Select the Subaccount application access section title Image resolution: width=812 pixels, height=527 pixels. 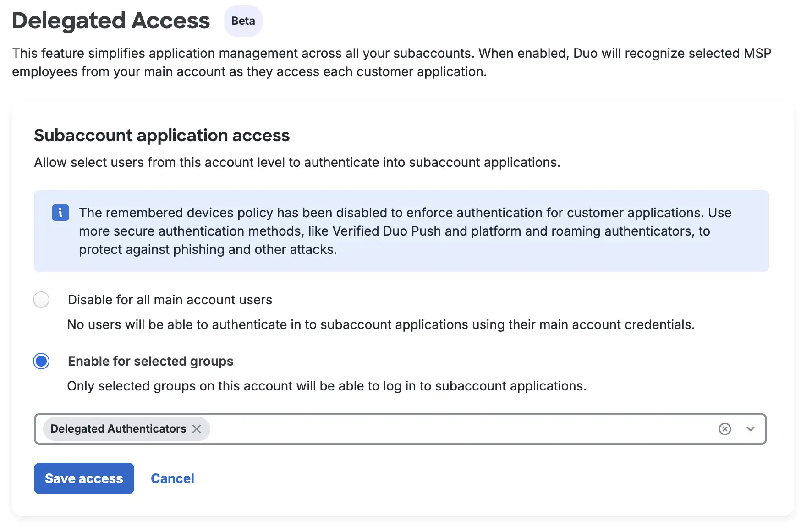click(162, 136)
